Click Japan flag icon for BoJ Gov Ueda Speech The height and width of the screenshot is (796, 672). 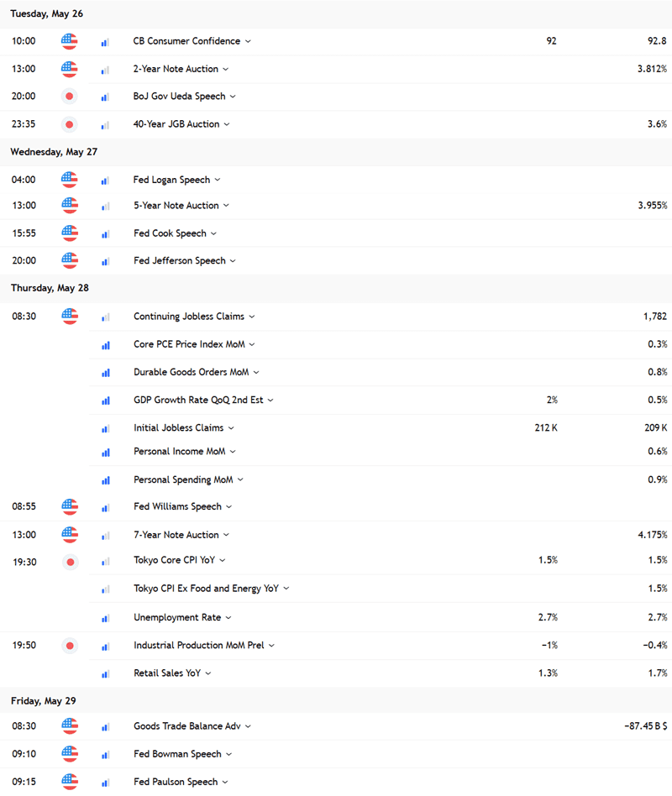[x=69, y=97]
